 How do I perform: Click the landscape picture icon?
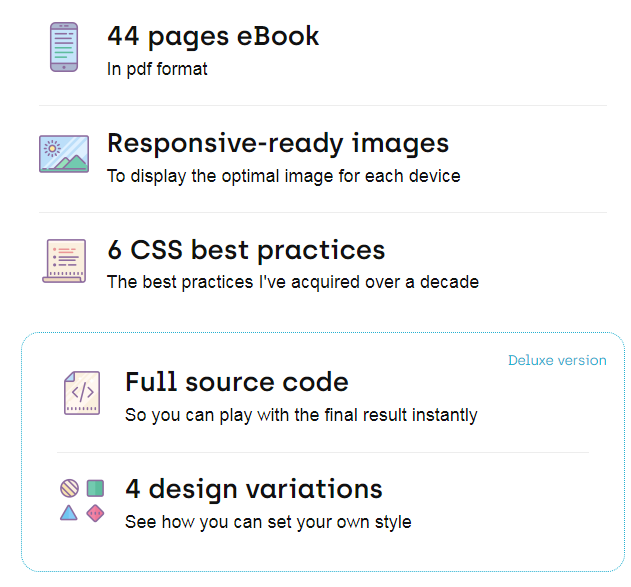[64, 154]
